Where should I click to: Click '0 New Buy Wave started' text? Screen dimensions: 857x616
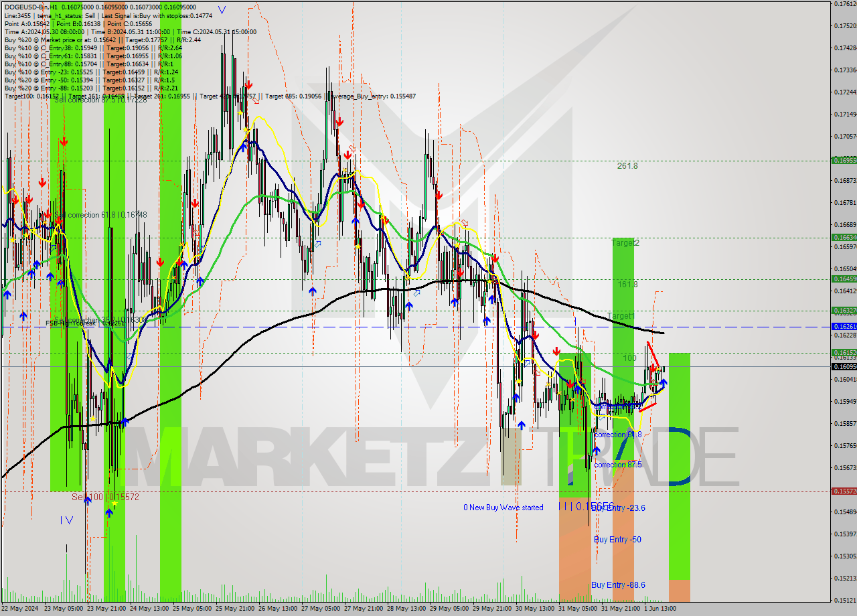point(503,508)
